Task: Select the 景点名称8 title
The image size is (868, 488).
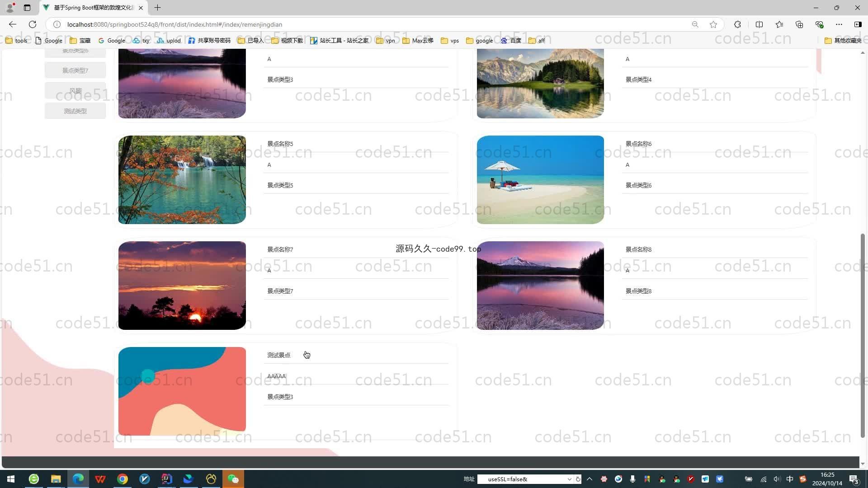Action: click(x=638, y=249)
